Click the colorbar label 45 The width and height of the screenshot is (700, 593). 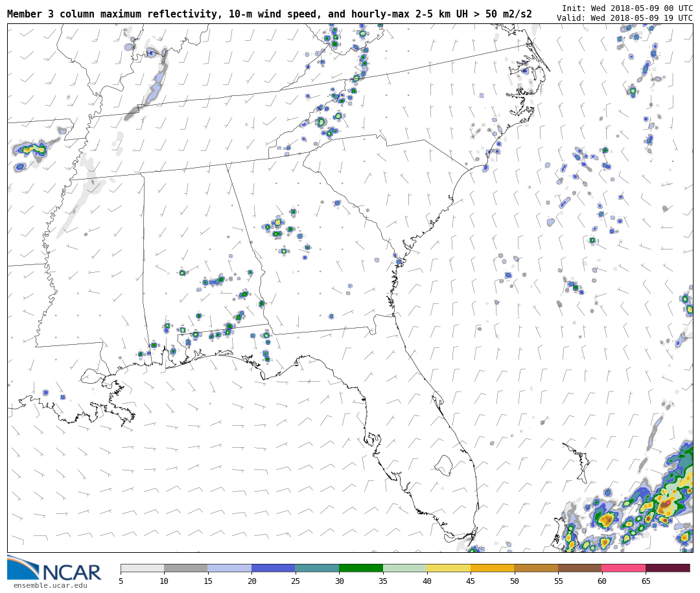coord(471,581)
